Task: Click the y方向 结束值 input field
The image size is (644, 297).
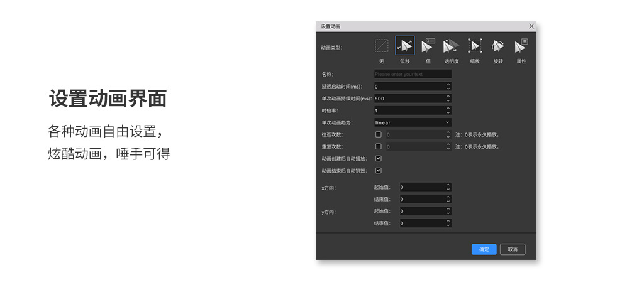Action: [421, 223]
